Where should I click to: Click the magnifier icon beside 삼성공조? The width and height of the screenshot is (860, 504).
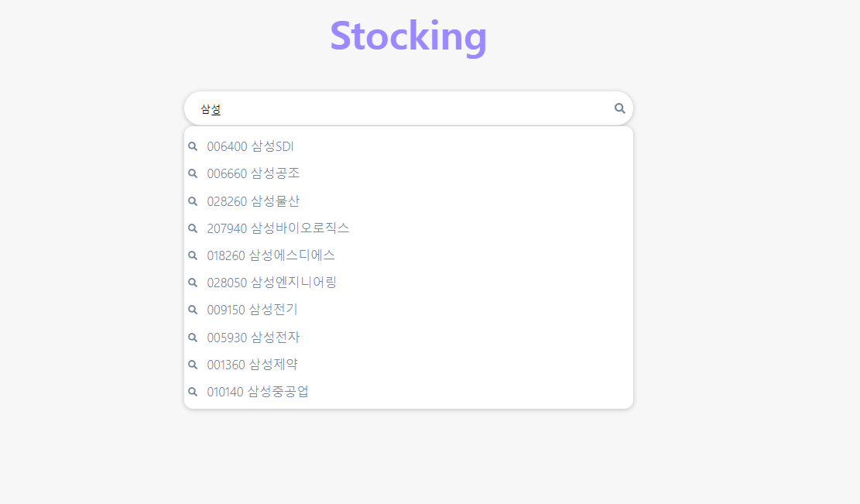193,173
